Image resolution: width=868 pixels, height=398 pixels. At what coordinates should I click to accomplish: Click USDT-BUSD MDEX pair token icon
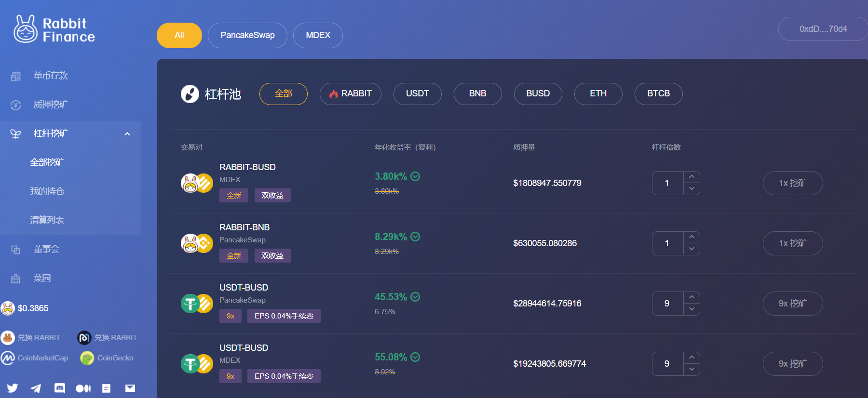(197, 364)
